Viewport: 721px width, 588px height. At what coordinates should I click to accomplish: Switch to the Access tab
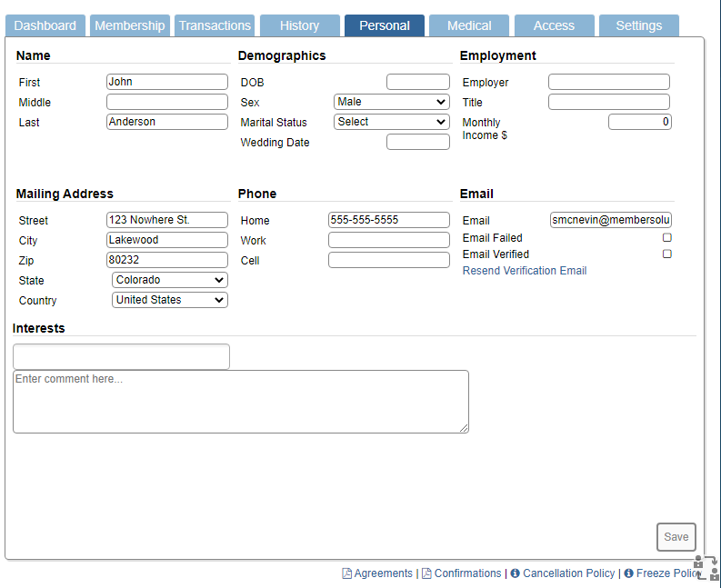(x=554, y=25)
